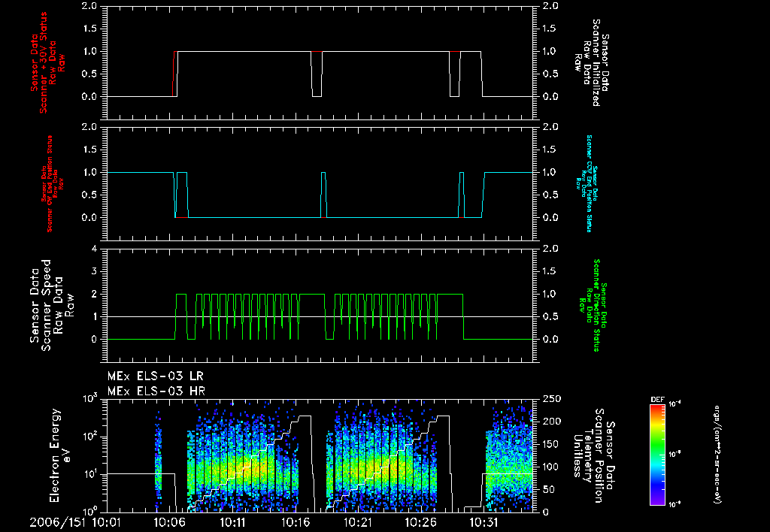
Task: Click the red Scanner CW End Position title
Action: click(x=52, y=184)
